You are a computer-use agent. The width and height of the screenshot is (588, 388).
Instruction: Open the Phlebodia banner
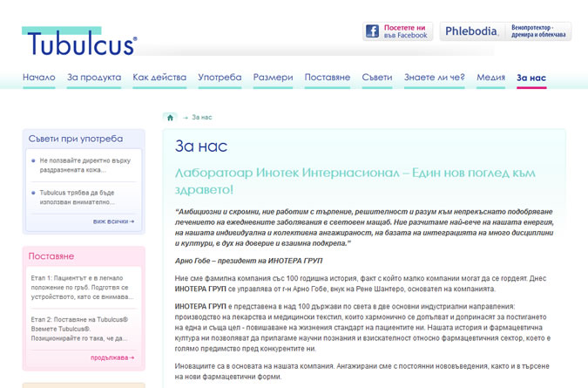(505, 31)
